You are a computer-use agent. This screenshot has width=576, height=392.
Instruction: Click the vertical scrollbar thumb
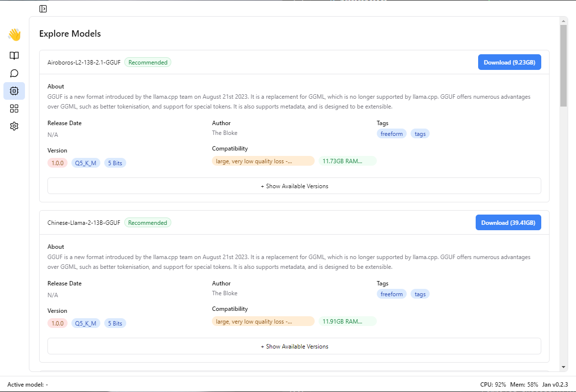[x=563, y=66]
